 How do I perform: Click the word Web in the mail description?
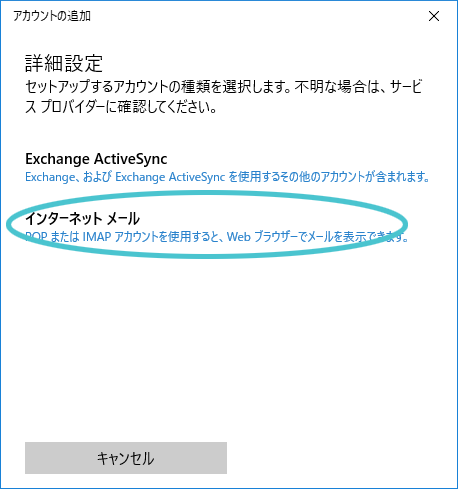tap(239, 237)
